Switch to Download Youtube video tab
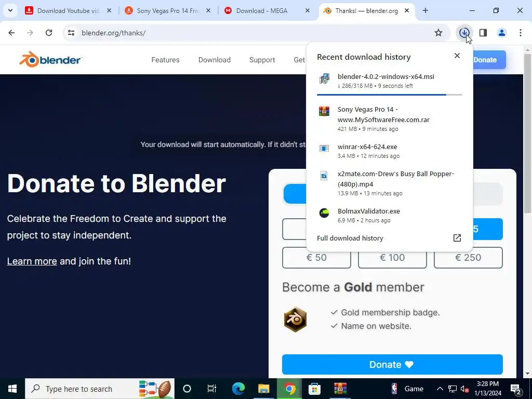This screenshot has width=532, height=399. [68, 11]
